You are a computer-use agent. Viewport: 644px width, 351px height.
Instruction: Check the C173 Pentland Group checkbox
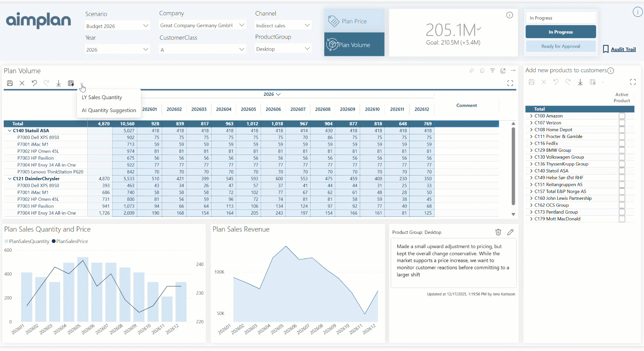[x=621, y=212]
